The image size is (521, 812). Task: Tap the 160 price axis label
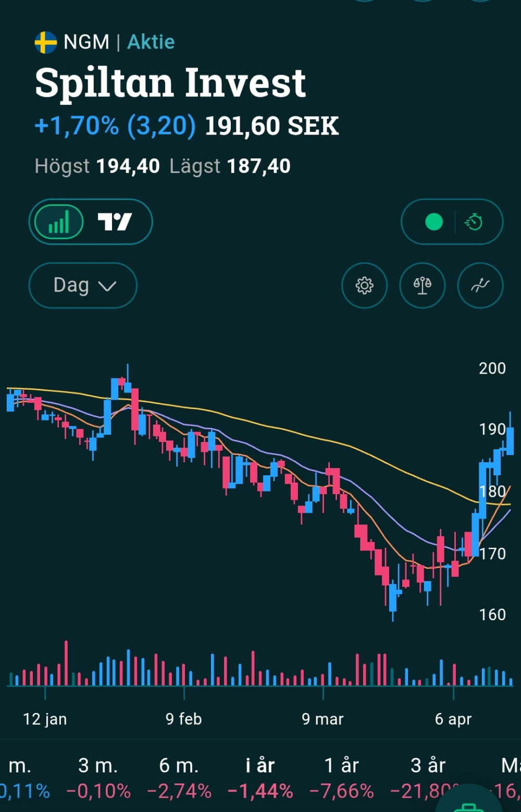point(492,614)
